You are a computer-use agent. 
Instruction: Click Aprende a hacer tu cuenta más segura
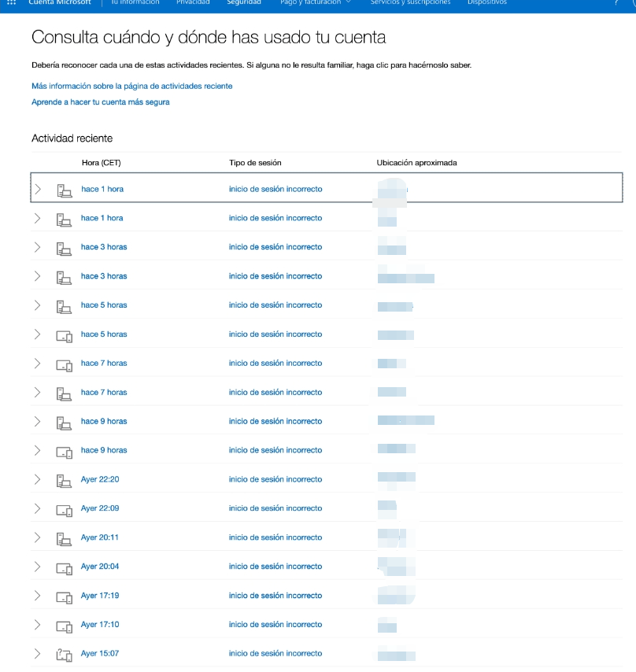click(x=100, y=102)
